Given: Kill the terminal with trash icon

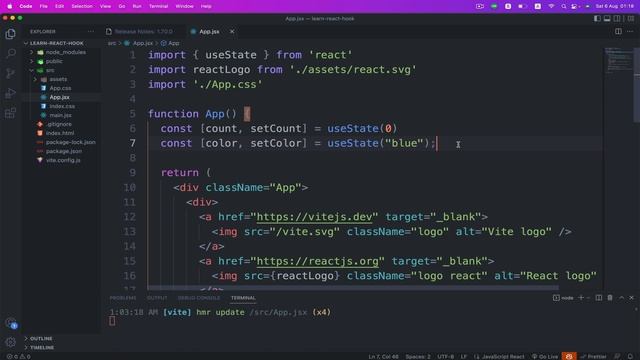Looking at the screenshot, I should [610, 298].
